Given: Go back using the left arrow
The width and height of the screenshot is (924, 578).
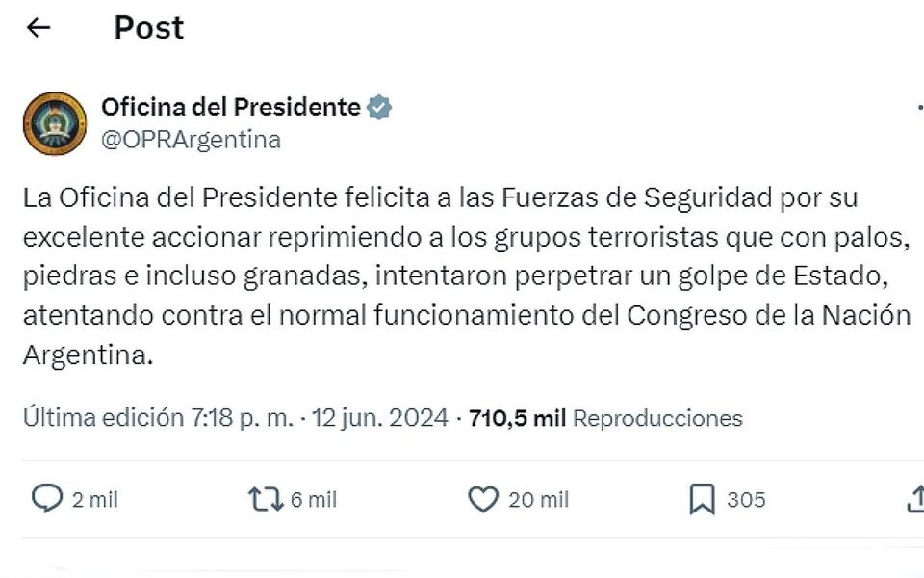Looking at the screenshot, I should click(38, 28).
